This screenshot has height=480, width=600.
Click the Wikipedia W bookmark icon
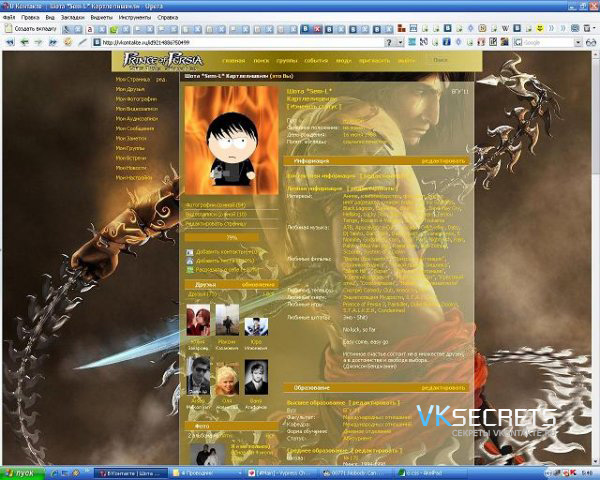tap(505, 28)
